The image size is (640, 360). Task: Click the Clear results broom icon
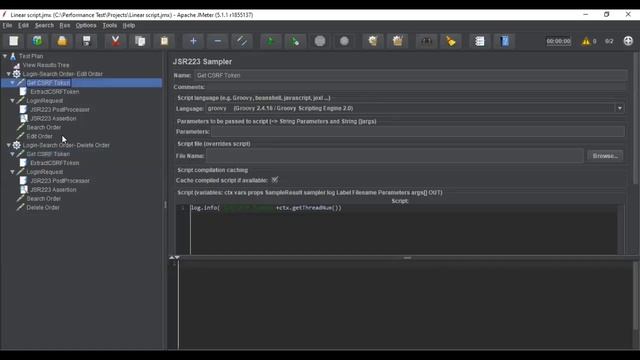coord(373,41)
